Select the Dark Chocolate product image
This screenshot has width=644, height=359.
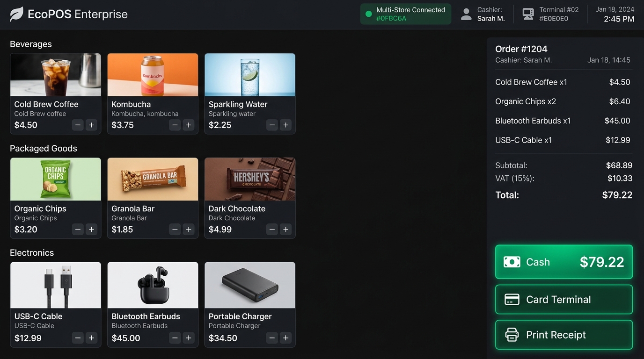coord(250,179)
